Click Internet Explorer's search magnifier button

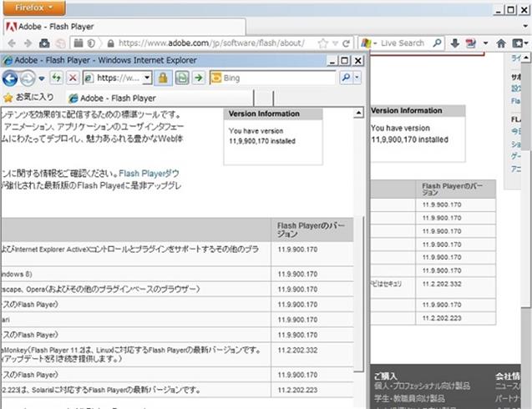[346, 78]
